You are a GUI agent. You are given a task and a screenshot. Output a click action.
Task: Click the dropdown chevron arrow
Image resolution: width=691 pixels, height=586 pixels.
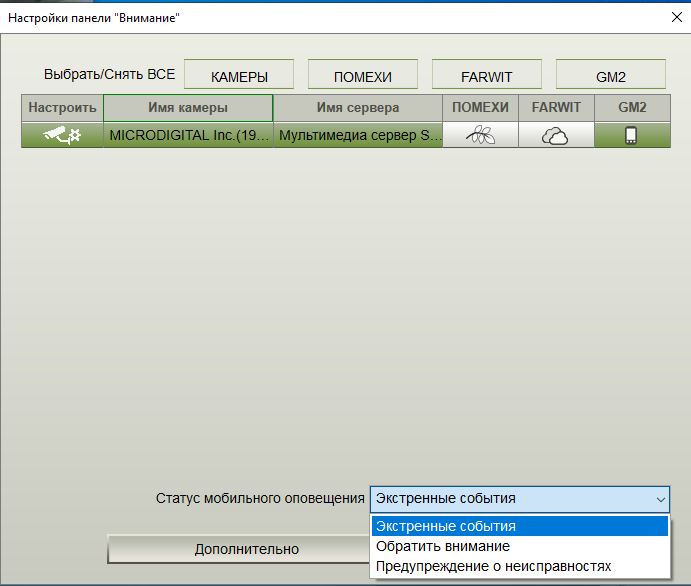tap(660, 500)
